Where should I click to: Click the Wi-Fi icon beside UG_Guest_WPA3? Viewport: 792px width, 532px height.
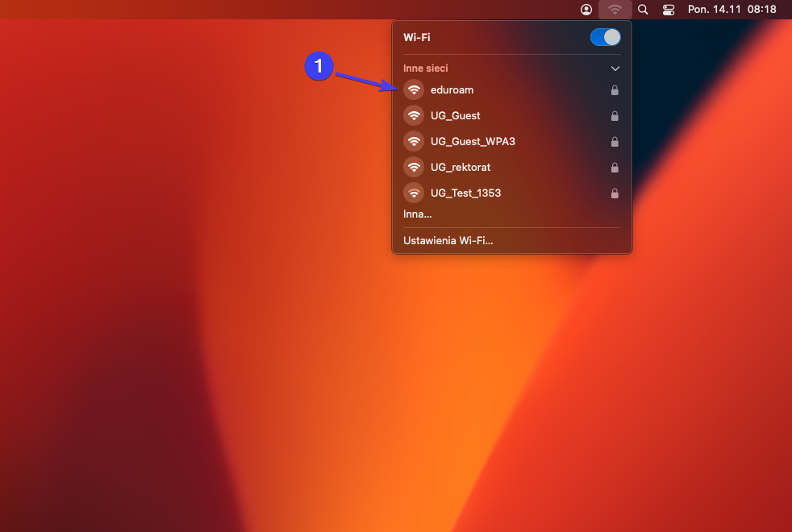(414, 142)
